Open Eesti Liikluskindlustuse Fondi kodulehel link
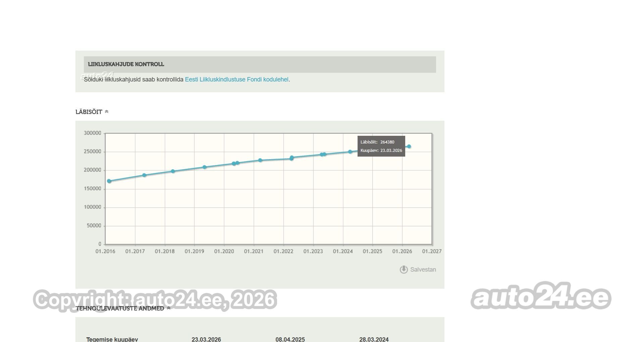This screenshot has width=644, height=342. click(237, 79)
